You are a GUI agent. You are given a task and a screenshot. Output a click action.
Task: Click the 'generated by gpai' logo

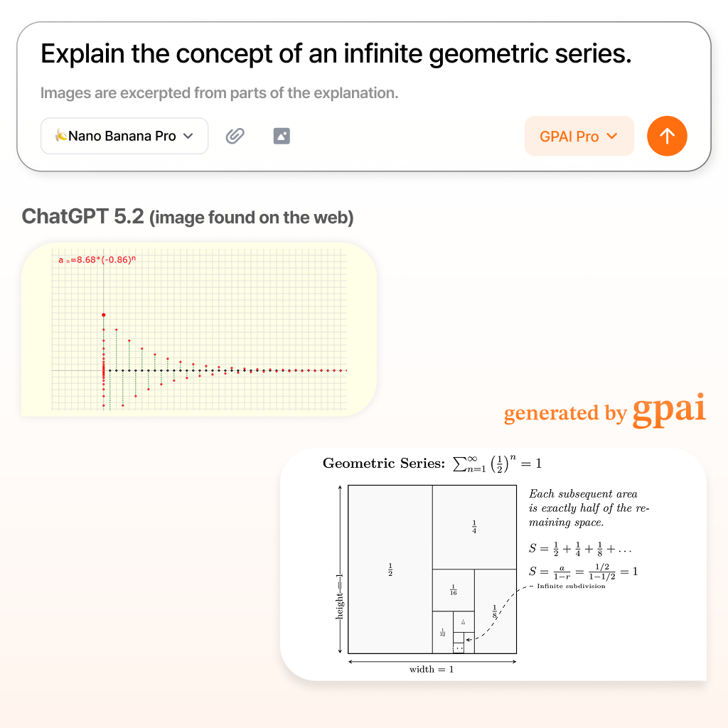604,410
